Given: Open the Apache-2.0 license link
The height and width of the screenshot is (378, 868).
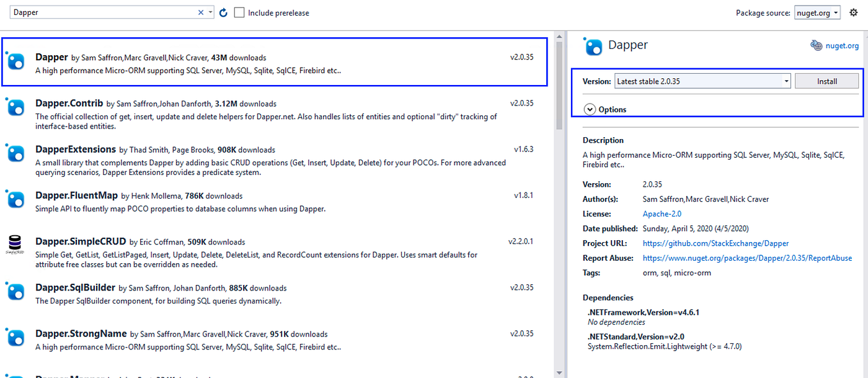Looking at the screenshot, I should click(x=662, y=214).
